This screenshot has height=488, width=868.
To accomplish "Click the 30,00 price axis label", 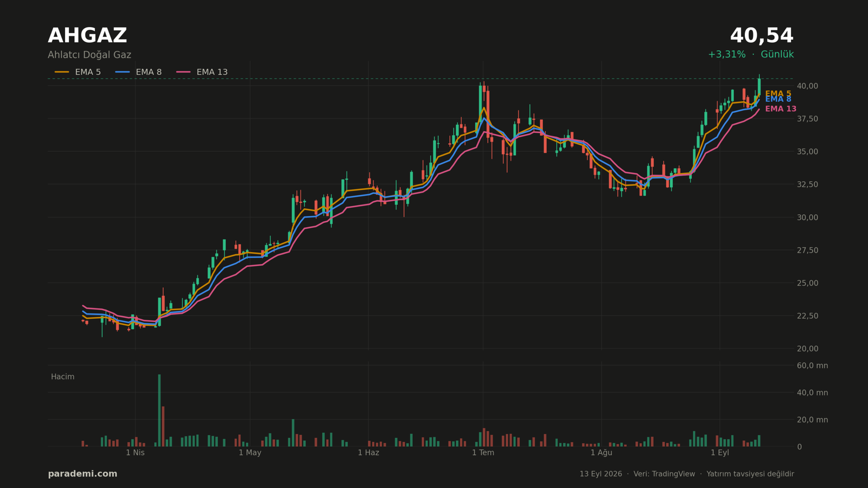I will pos(807,217).
